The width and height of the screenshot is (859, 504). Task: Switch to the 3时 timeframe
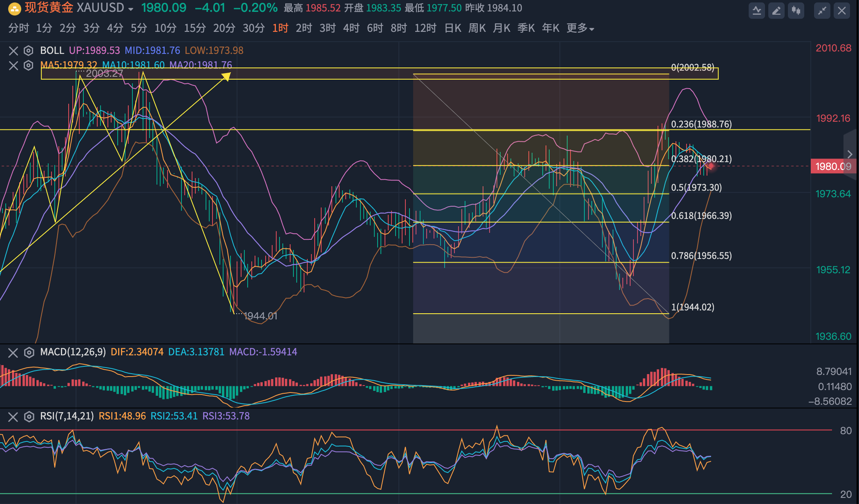pos(328,28)
